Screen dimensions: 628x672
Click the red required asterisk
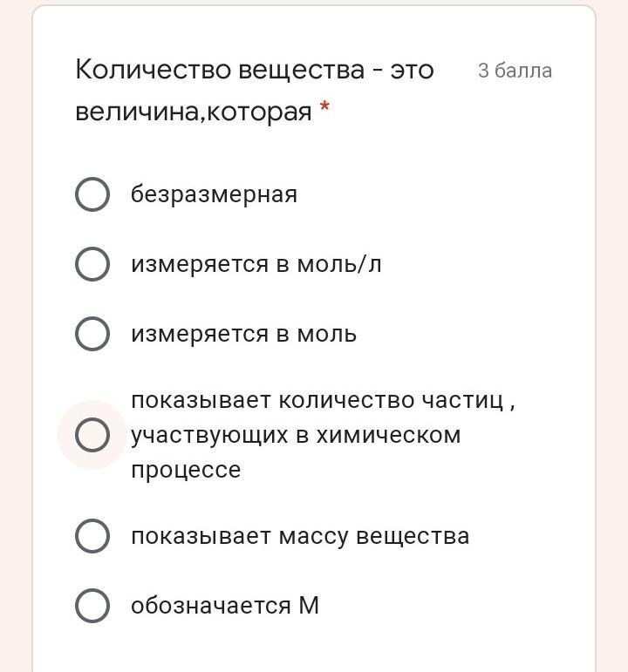324,108
